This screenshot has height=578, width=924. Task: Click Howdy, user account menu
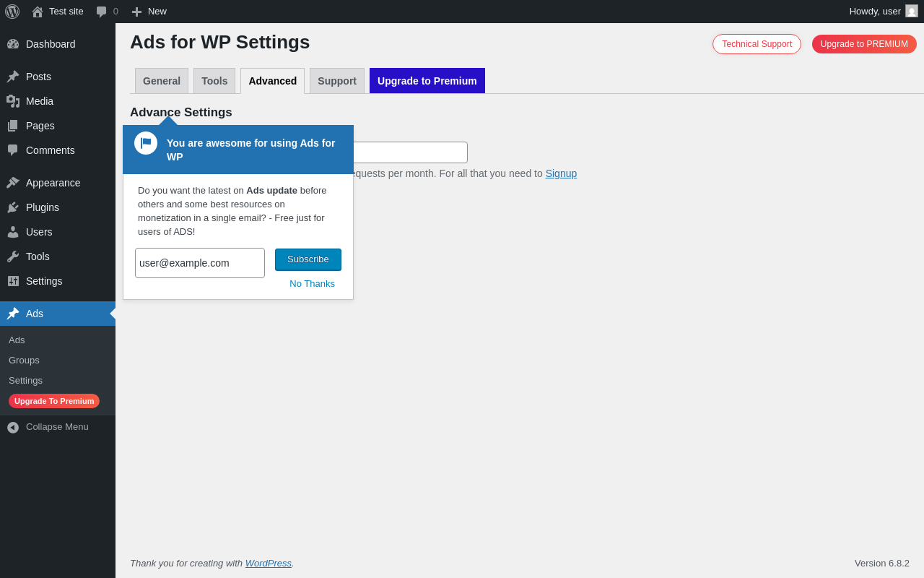point(883,12)
